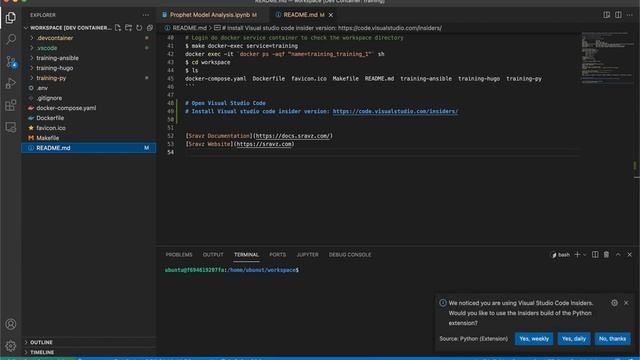Open favicon.ico file

[89, 128]
